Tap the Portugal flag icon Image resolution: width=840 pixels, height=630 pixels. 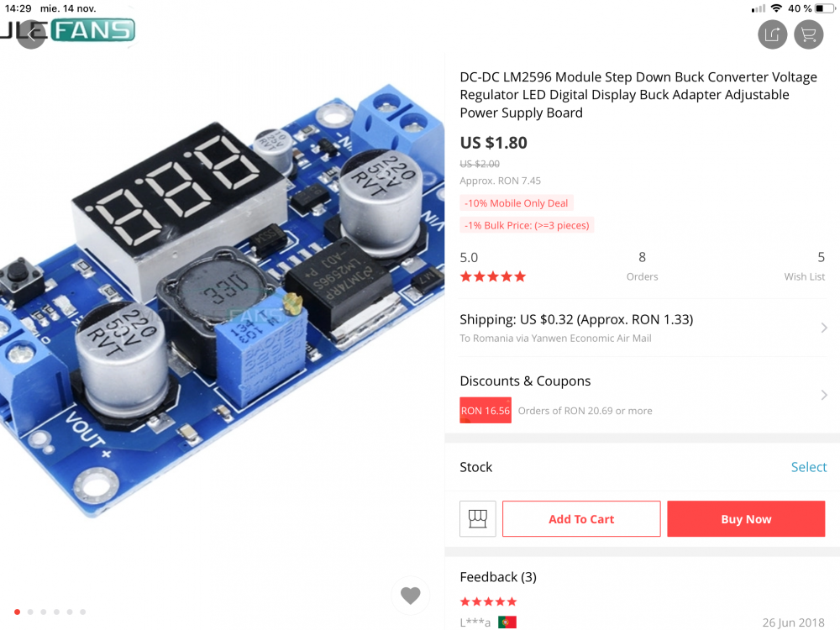(x=507, y=622)
